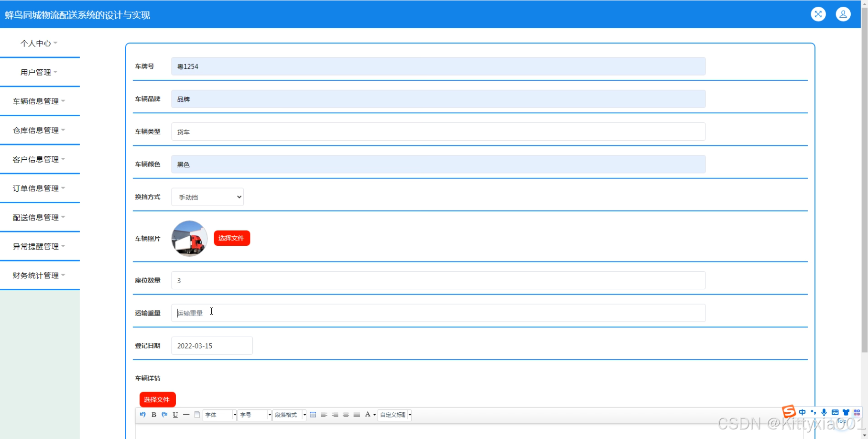The height and width of the screenshot is (439, 868).
Task: Click 选择文件 button next to vehicle photo
Action: point(232,238)
